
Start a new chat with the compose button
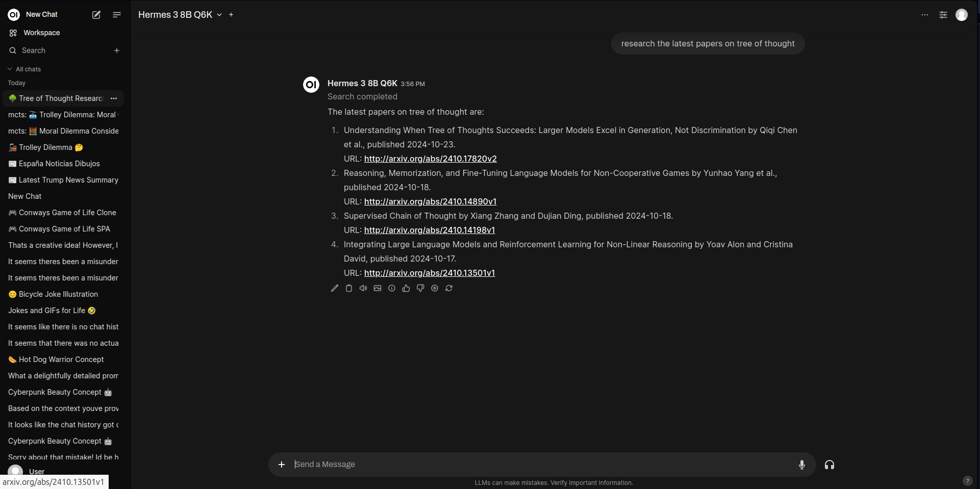coord(96,15)
